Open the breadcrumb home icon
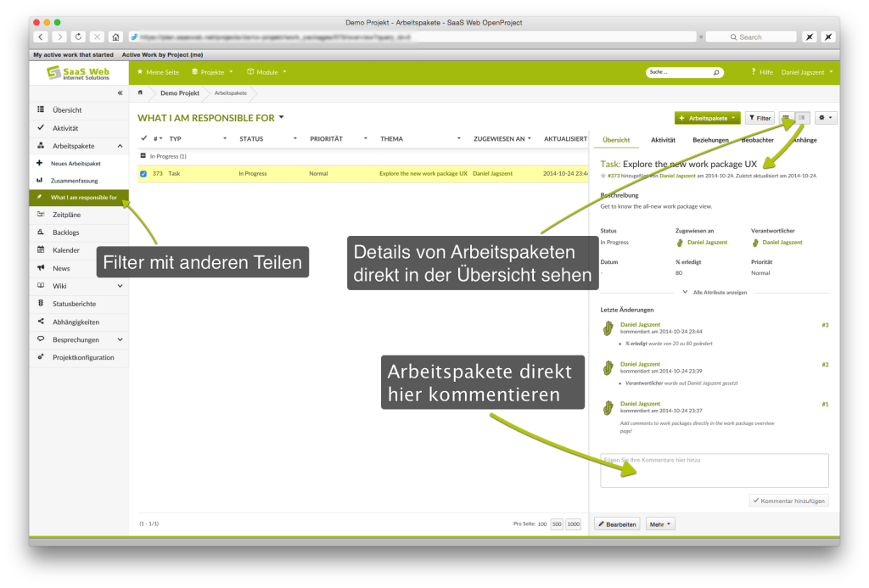869x588 pixels. tap(140, 92)
